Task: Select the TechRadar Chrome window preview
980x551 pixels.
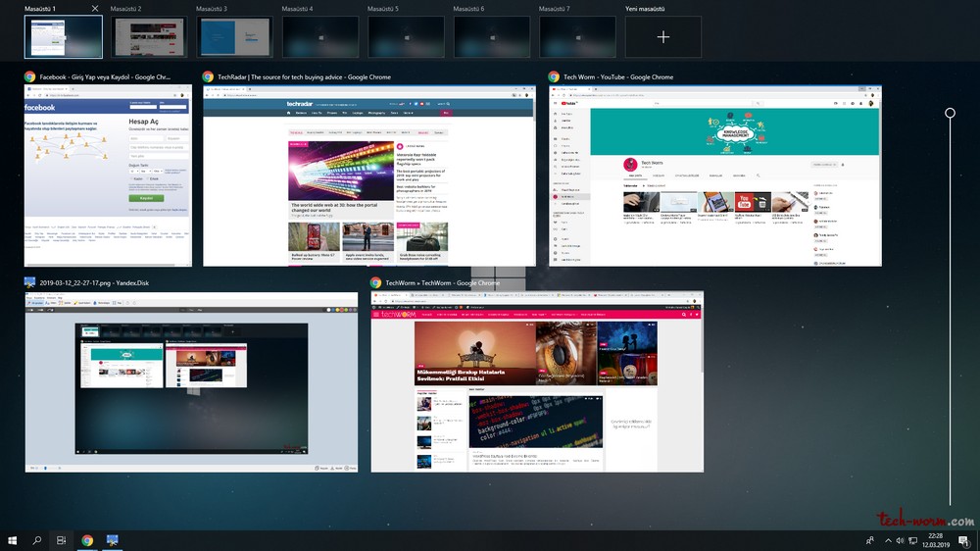Action: click(368, 175)
